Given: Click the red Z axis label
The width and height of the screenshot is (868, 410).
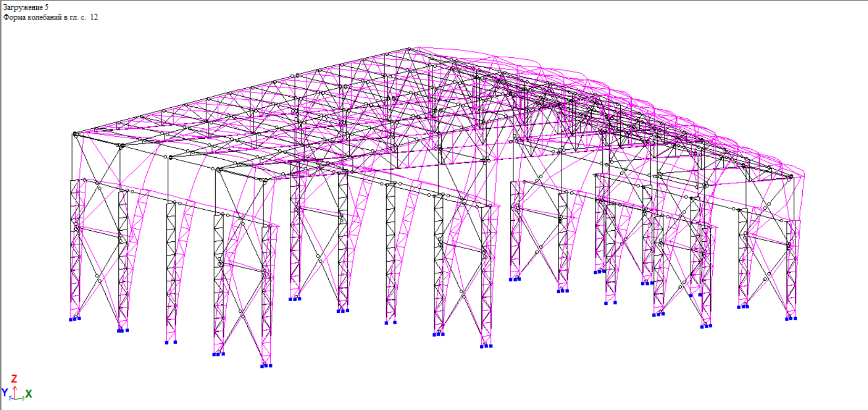Looking at the screenshot, I should click(14, 378).
